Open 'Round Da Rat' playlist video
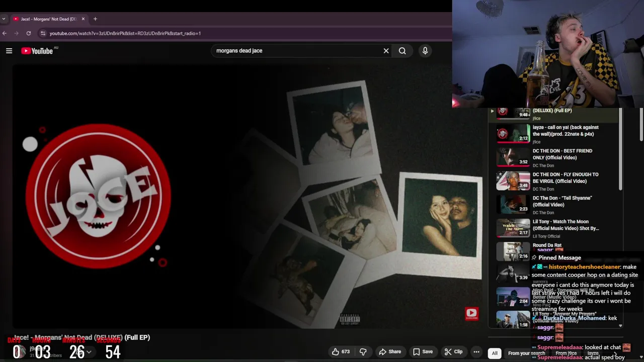Viewport: 644px width, 362px height. (x=547, y=245)
